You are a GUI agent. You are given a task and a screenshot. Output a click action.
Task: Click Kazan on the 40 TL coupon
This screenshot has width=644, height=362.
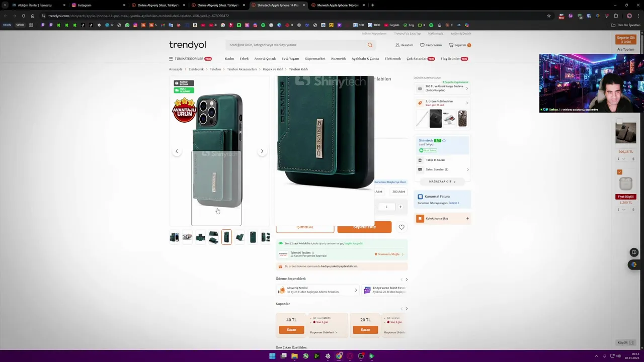coord(291,330)
